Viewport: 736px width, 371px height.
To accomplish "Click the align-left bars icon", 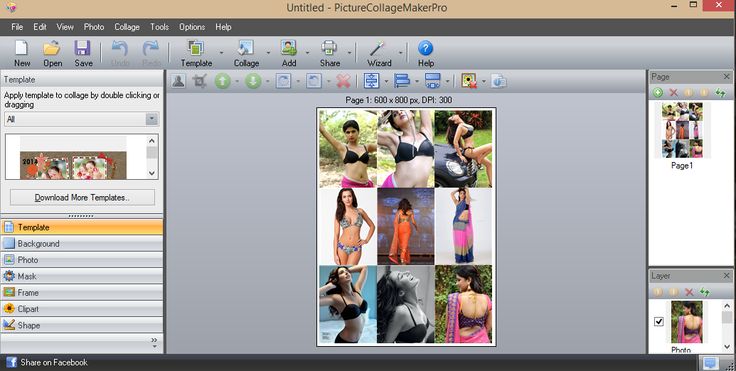I will pos(402,81).
